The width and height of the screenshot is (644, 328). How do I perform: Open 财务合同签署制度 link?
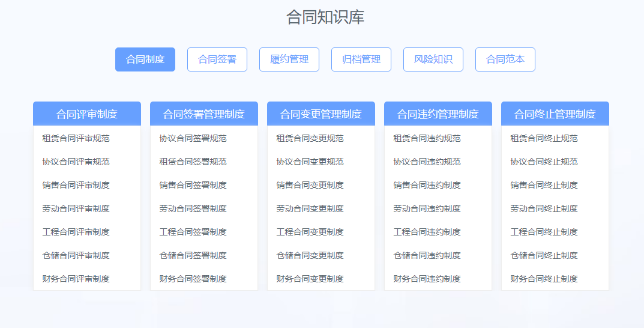tap(193, 279)
